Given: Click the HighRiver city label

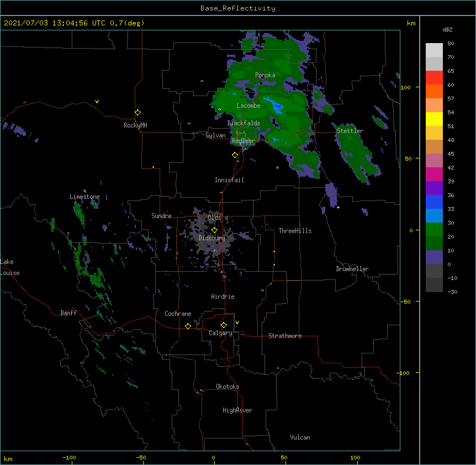Looking at the screenshot, I should (x=237, y=410).
